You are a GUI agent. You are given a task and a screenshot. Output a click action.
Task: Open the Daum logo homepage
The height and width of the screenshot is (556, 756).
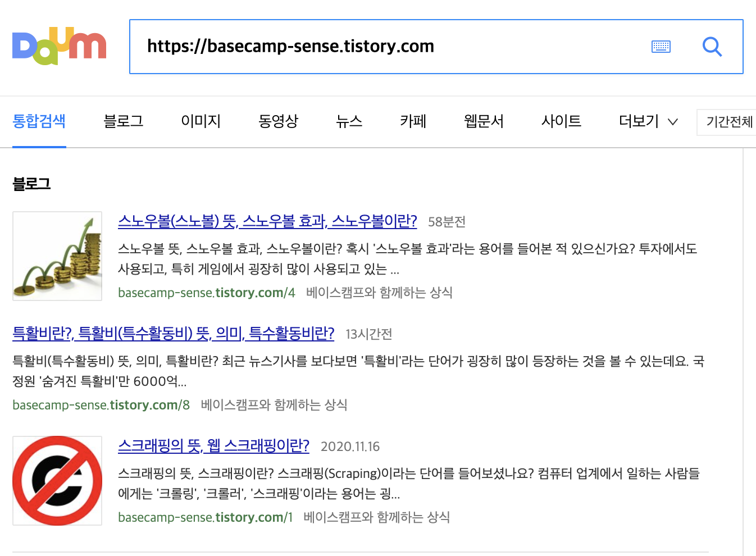pyautogui.click(x=59, y=46)
